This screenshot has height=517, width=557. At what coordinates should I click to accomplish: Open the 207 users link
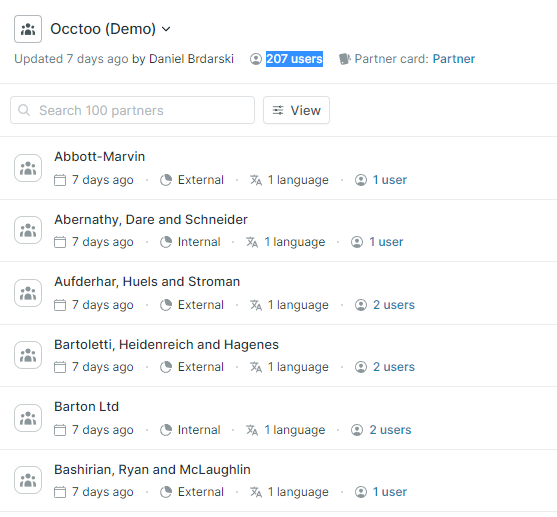click(294, 59)
